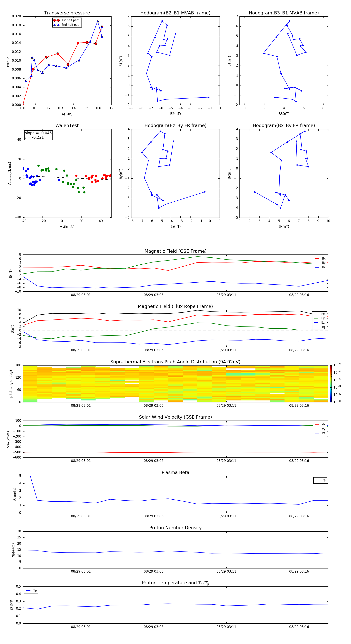Click the "Transverse pressure" plot title
This screenshot has height=644, width=351.
click(67, 13)
